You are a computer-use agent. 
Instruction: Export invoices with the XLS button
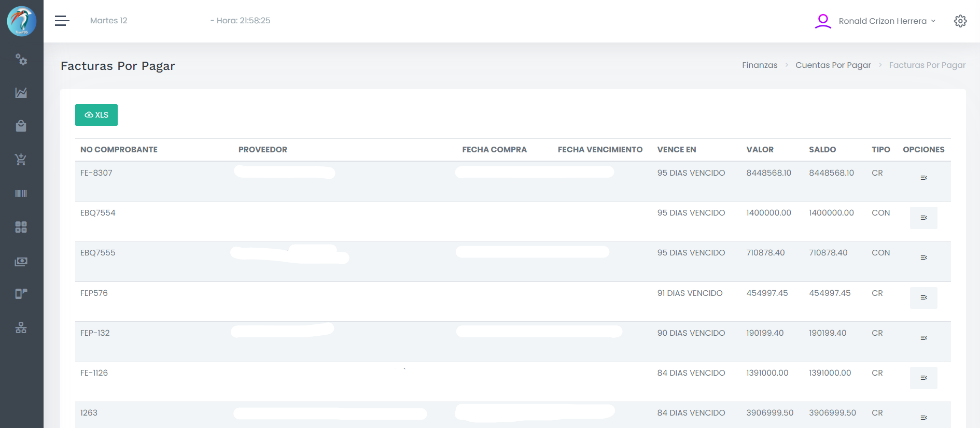click(96, 115)
